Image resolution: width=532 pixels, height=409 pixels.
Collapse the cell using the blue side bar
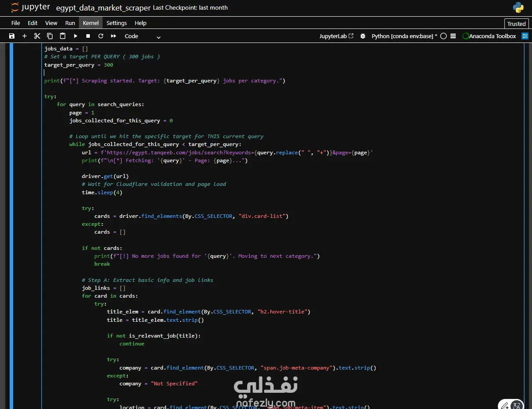pyautogui.click(x=11, y=226)
